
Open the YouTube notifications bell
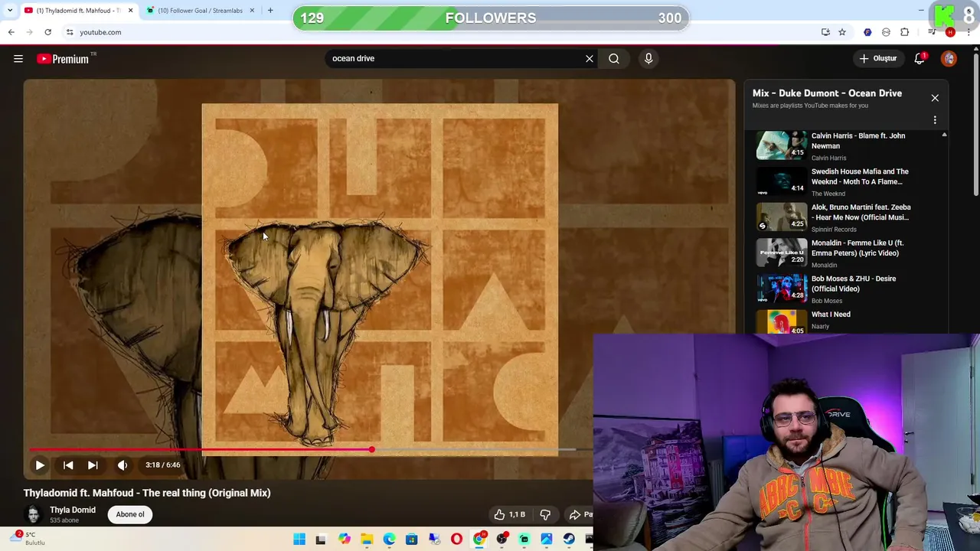click(x=920, y=59)
